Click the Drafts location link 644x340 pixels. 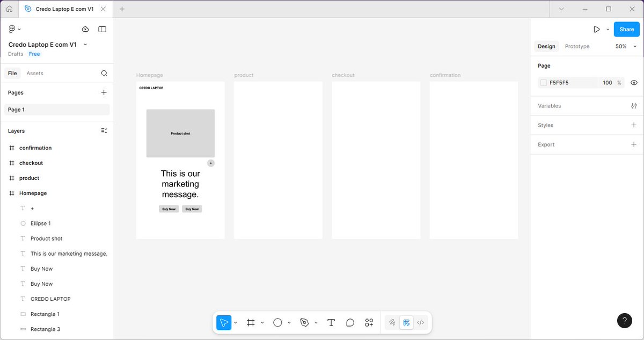(x=16, y=54)
